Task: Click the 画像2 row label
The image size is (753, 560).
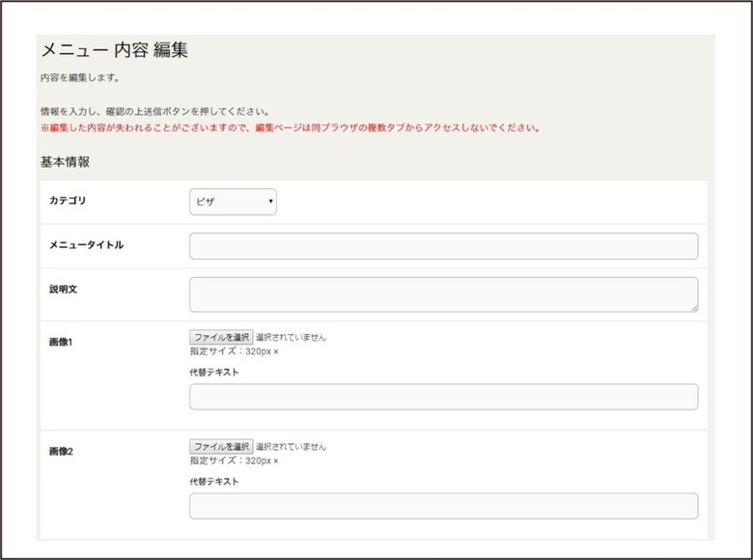Action: click(61, 452)
